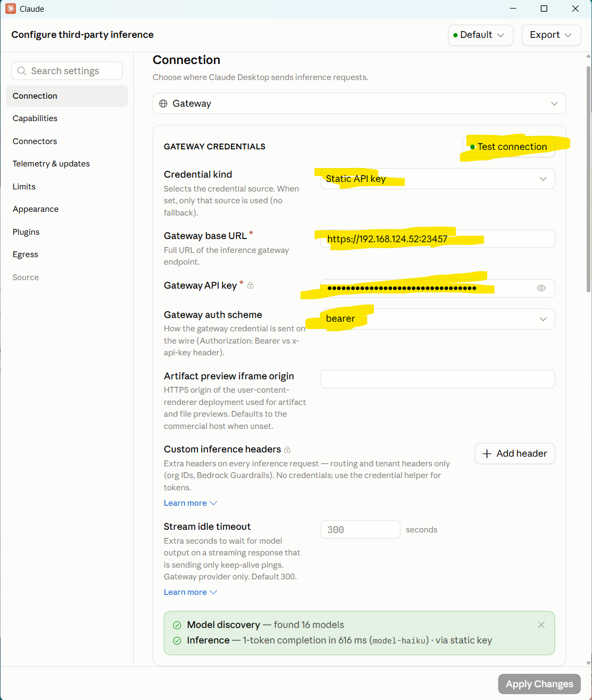Click the Claude app logo icon
The height and width of the screenshot is (700, 592).
(x=10, y=9)
